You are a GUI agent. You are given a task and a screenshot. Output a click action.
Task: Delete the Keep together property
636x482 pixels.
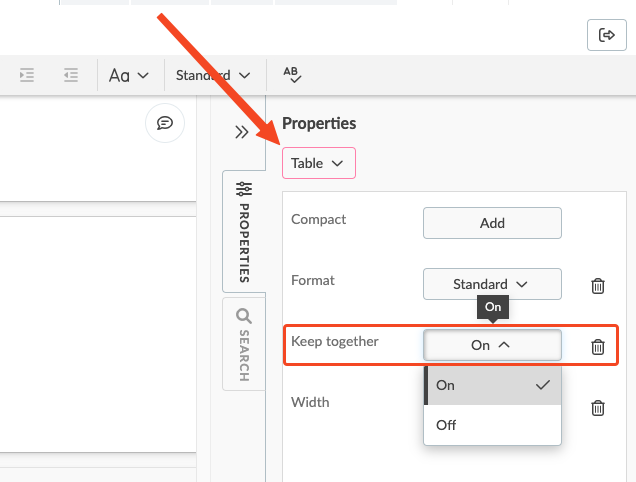coord(598,346)
